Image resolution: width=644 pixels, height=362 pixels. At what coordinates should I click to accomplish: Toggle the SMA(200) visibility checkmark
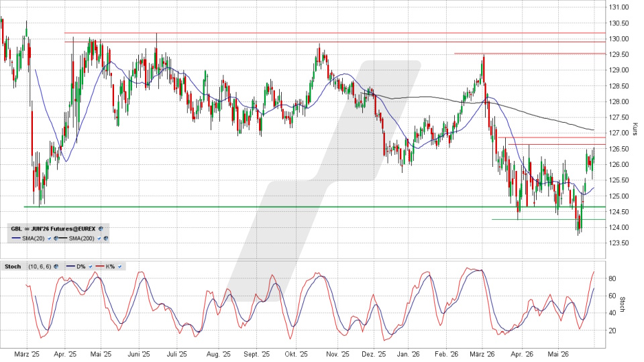[99, 239]
